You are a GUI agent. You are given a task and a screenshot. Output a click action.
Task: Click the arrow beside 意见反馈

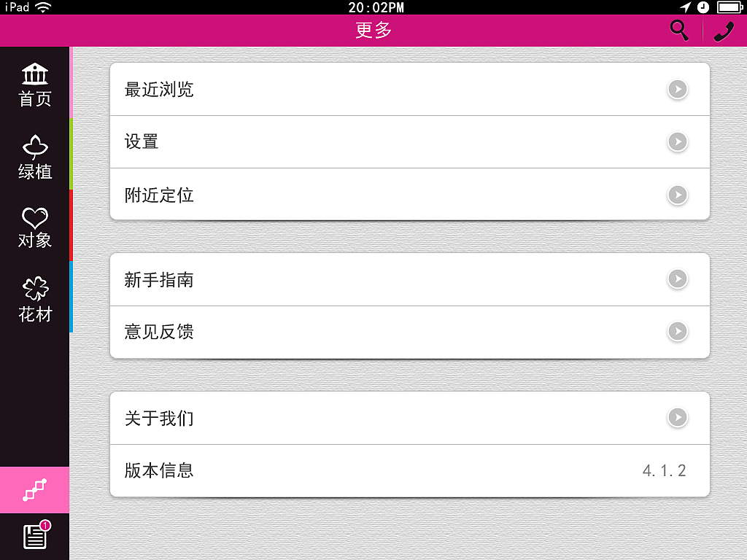click(678, 331)
